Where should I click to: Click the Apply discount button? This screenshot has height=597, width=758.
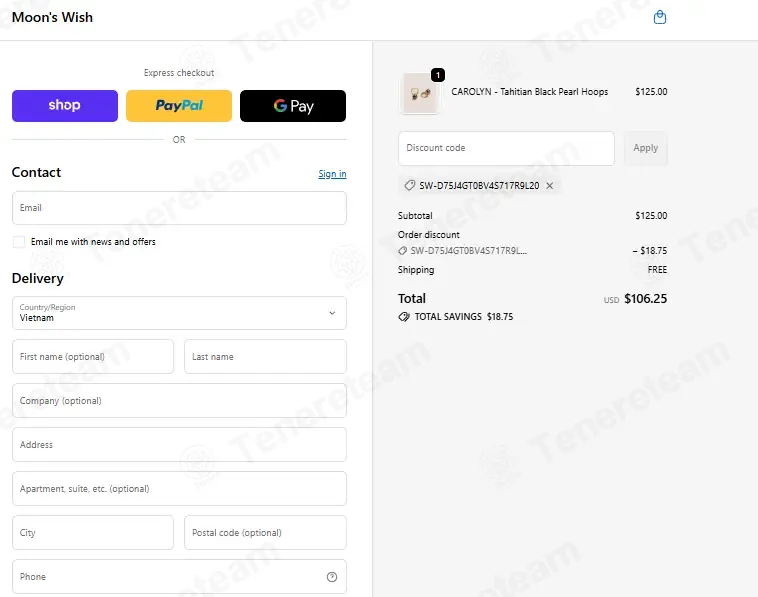tap(645, 148)
